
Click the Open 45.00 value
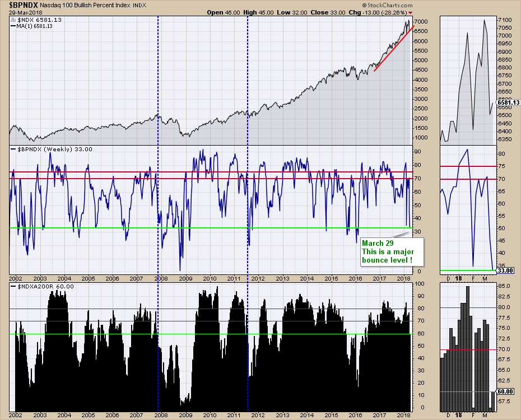point(224,12)
